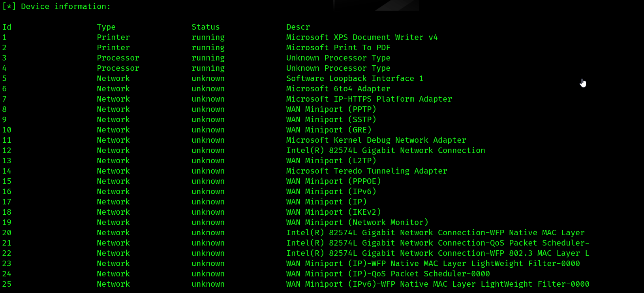Click the Id column header
The width and height of the screenshot is (644, 293).
click(x=7, y=27)
